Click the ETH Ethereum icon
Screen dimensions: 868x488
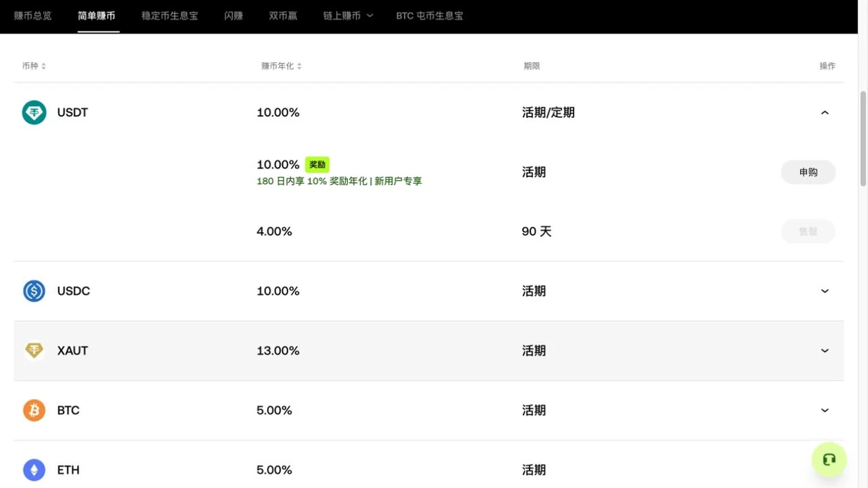tap(34, 470)
